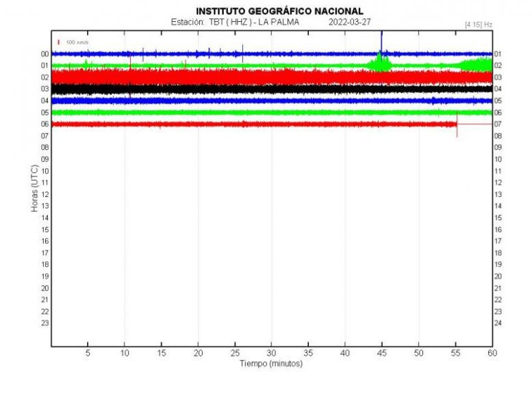Click the station label TBT (HHZ) - LA PALMA

234,22
